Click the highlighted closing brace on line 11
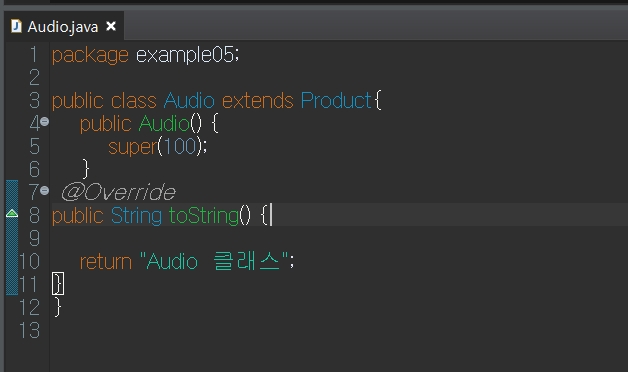The image size is (628, 372). (x=58, y=284)
